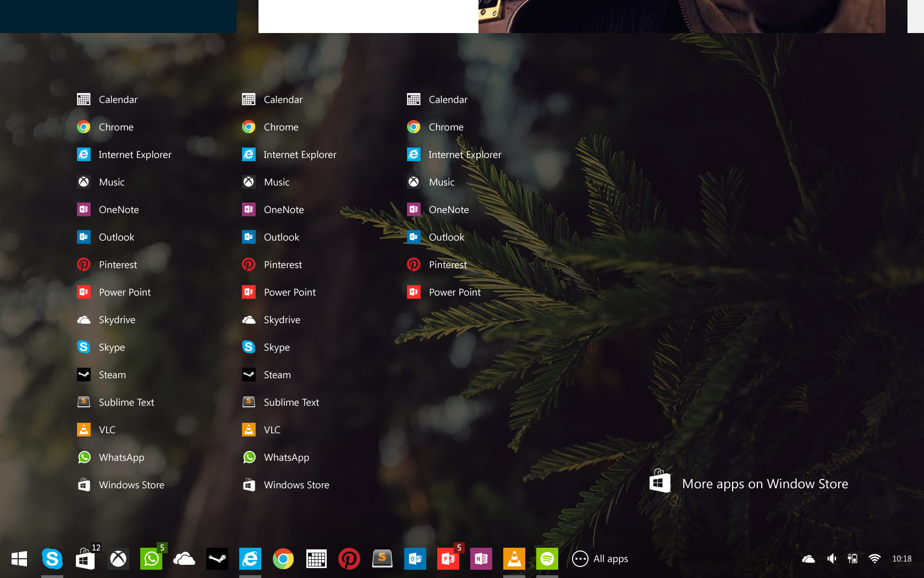Open OneNote icon in taskbar

[481, 559]
